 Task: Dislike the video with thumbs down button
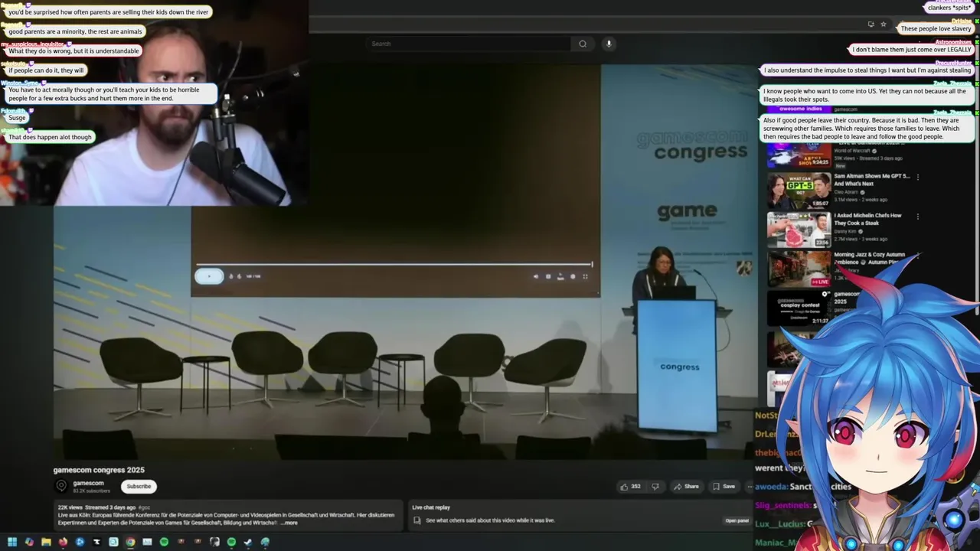(655, 486)
